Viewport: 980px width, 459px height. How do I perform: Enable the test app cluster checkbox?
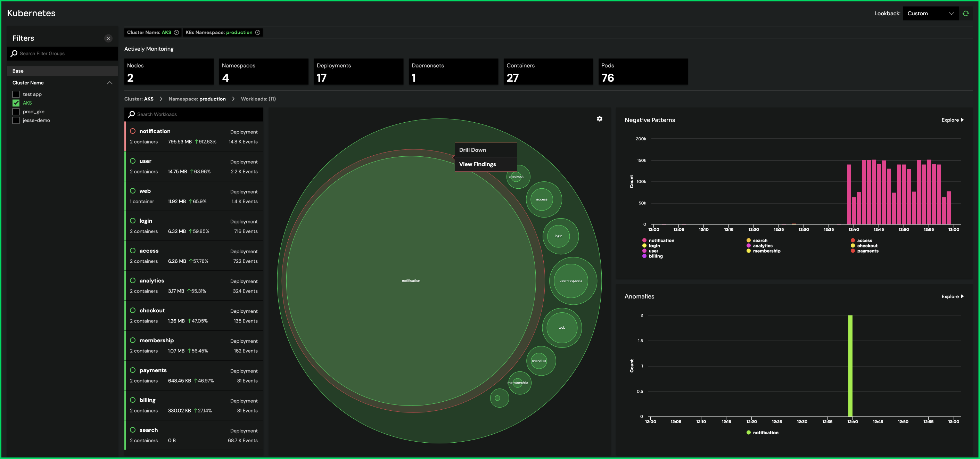[x=16, y=94]
